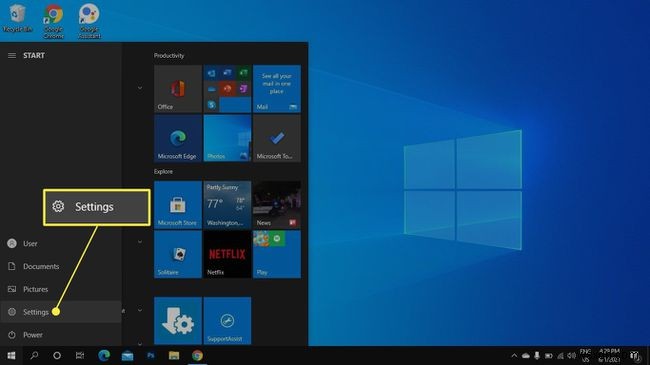
Task: Open Documents from the Start sidebar
Action: tap(61, 266)
